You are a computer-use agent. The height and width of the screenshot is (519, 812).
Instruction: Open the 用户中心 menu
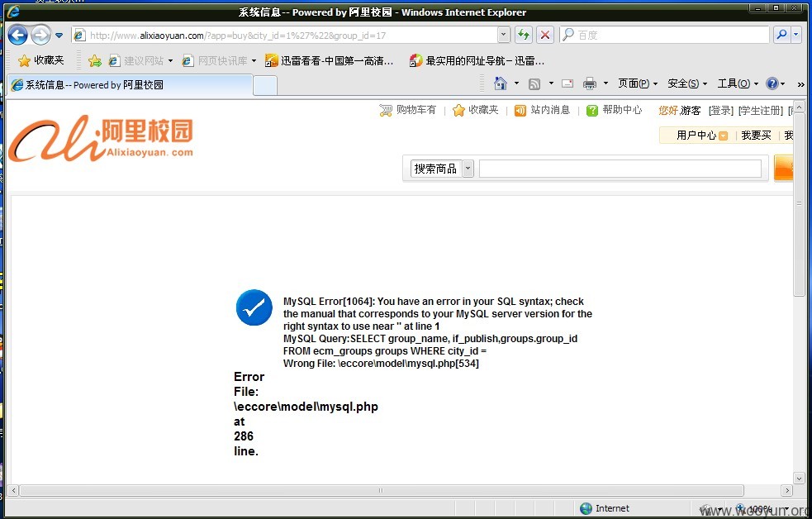701,136
